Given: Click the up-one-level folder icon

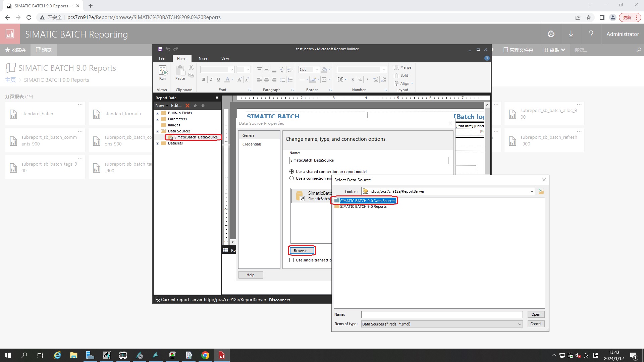Looking at the screenshot, I should pyautogui.click(x=541, y=191).
